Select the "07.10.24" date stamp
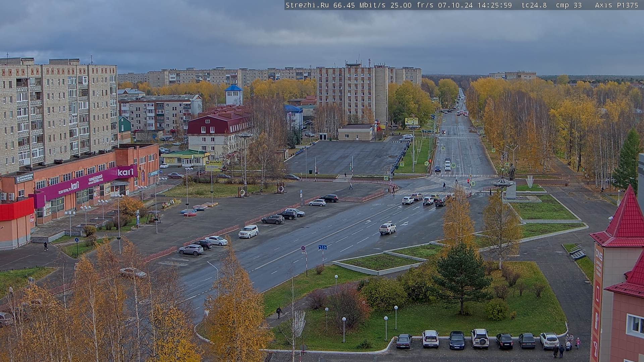Screen dimensions: 644x362 [455, 5]
